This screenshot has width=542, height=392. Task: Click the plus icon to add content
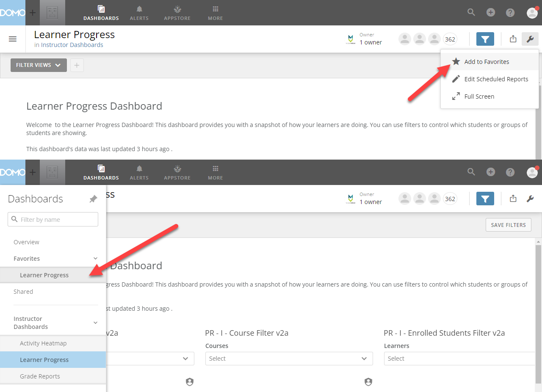[490, 12]
